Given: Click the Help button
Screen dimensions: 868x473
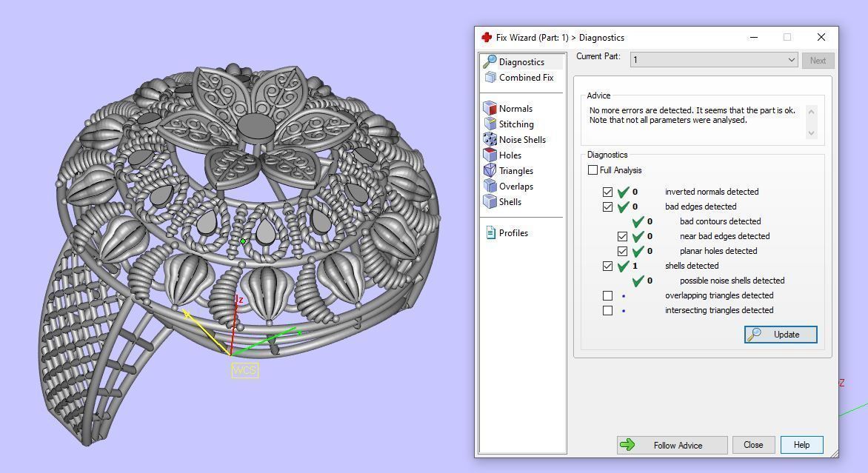Looking at the screenshot, I should pyautogui.click(x=801, y=445).
